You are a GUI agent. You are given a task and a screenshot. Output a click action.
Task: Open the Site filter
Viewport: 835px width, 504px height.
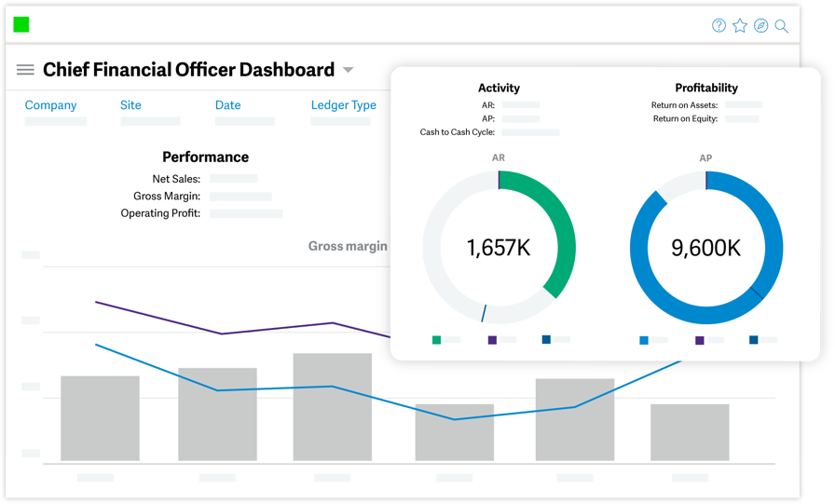pyautogui.click(x=130, y=105)
